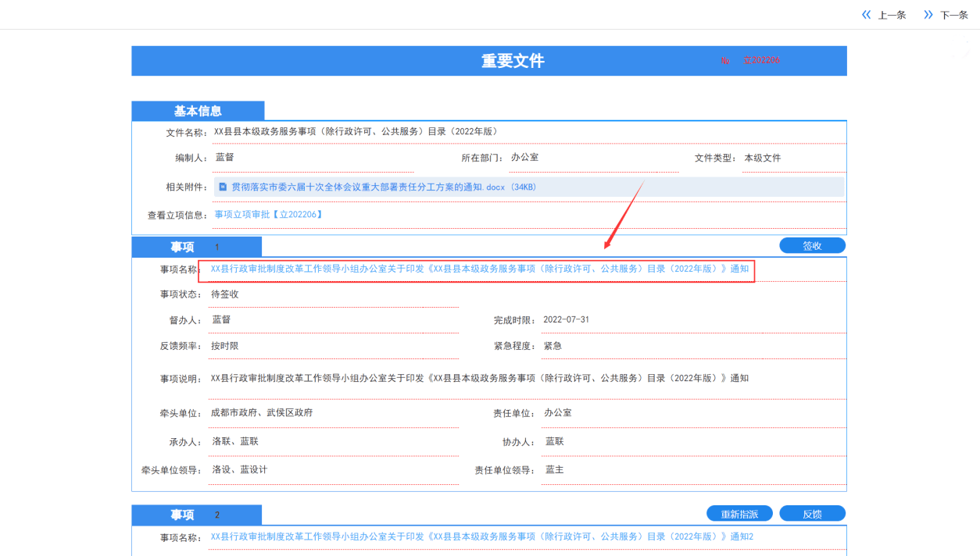980x556 pixels.
Task: Click 责任单位领导 value 蓝主
Action: (x=555, y=470)
